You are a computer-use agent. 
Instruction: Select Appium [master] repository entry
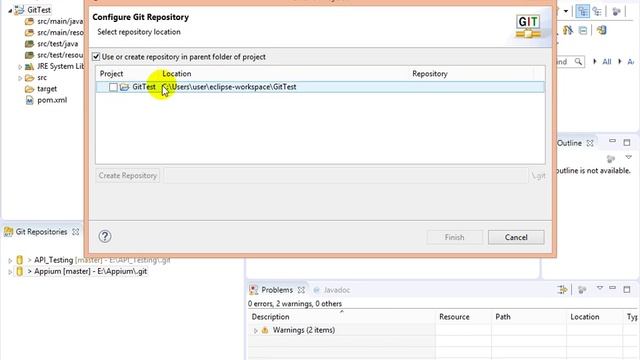pos(91,271)
